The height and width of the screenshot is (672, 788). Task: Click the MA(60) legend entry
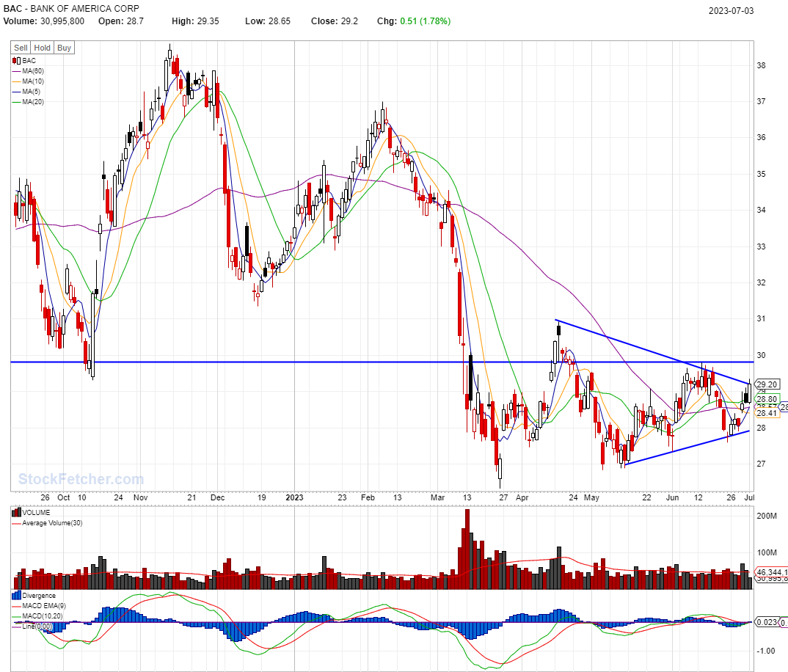click(x=28, y=71)
